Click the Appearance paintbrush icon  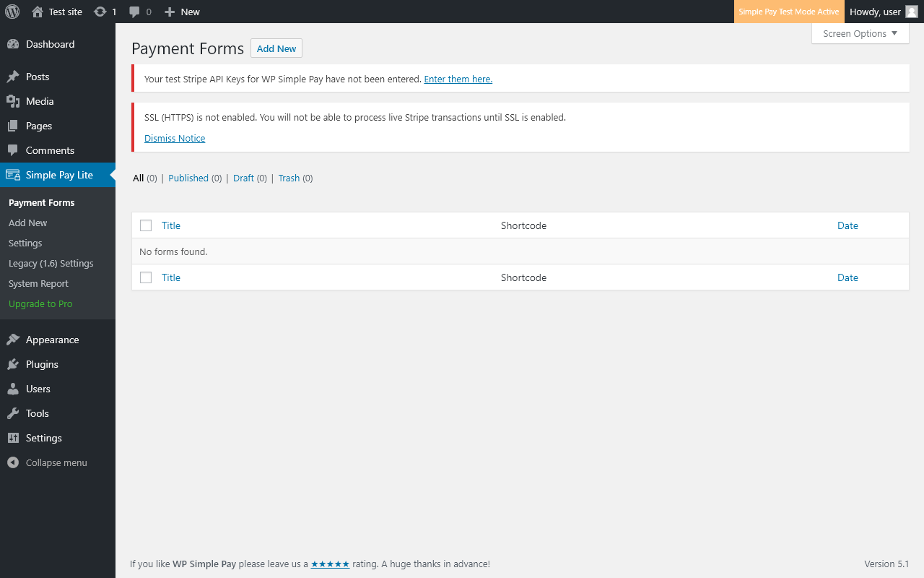[13, 340]
